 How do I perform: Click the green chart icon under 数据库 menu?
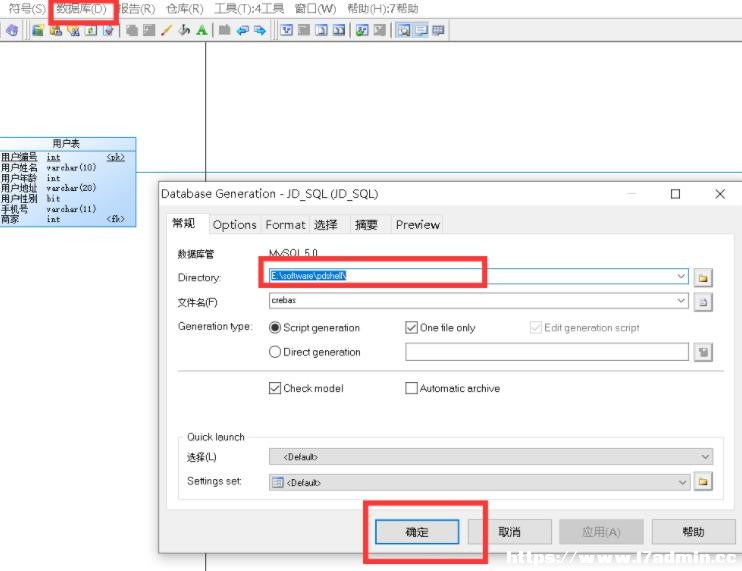[91, 30]
